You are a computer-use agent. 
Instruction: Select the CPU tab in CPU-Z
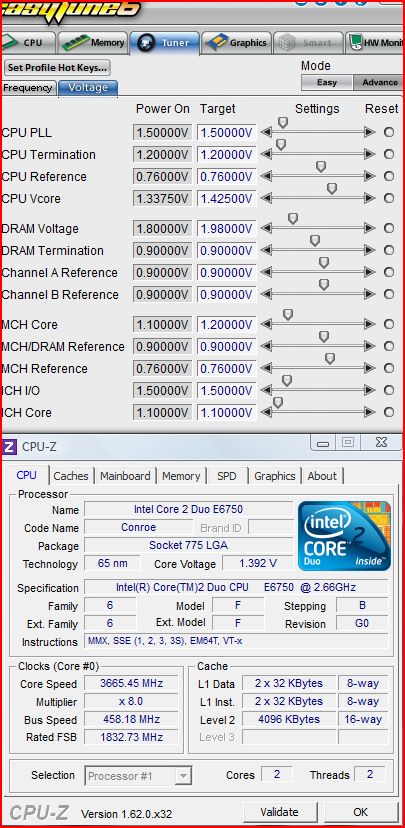[27, 475]
